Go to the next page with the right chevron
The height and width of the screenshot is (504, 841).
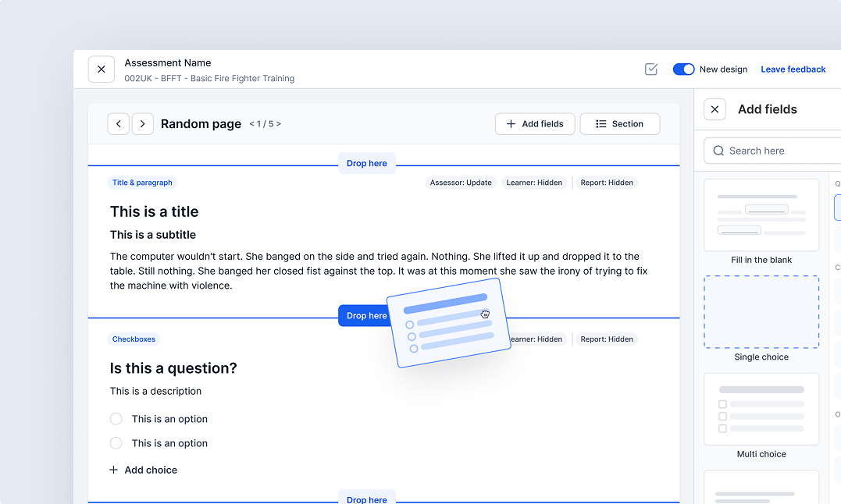(143, 124)
